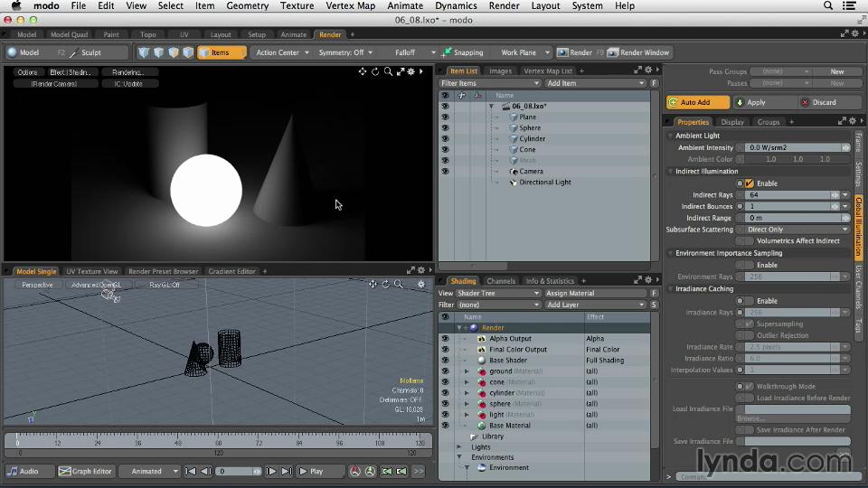Click the Sculpt mode brush icon
The image size is (868, 488).
pos(76,52)
